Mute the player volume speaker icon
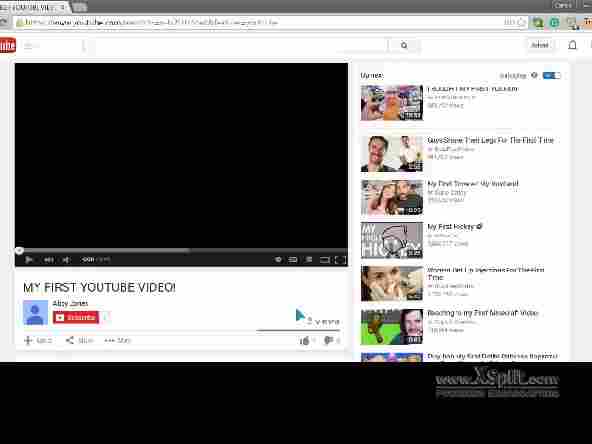 click(66, 260)
